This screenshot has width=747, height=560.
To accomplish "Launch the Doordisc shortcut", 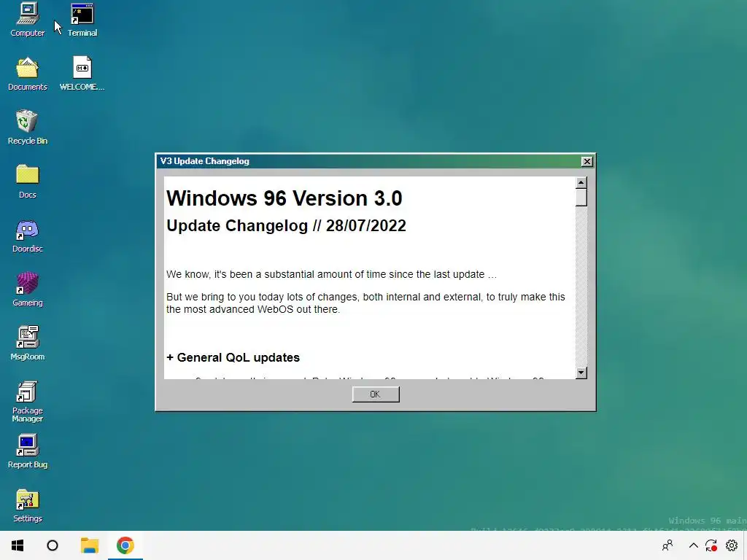I will click(27, 236).
